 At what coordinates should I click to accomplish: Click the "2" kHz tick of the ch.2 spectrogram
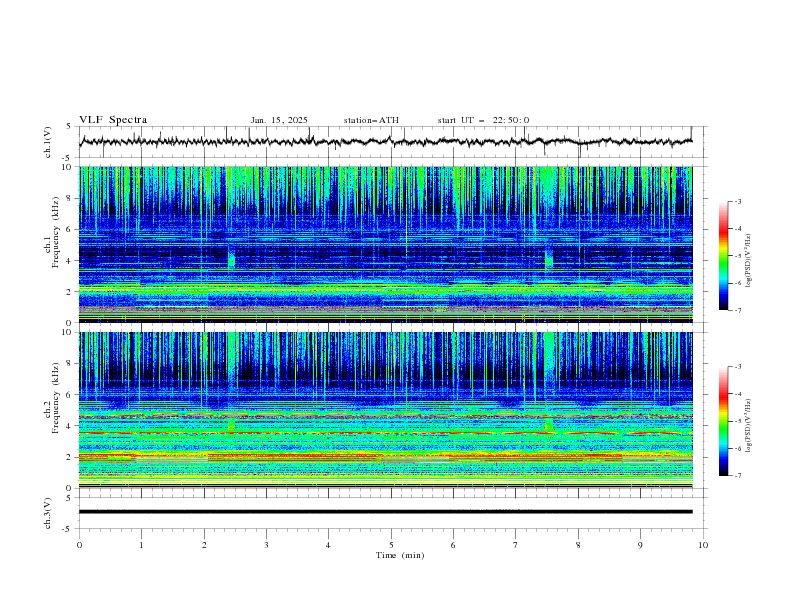[x=71, y=457]
